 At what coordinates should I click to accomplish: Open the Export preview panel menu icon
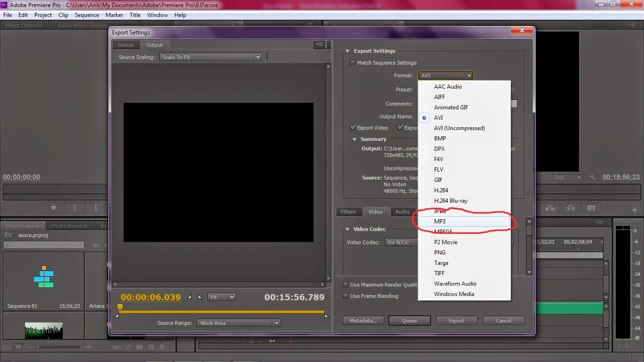coord(320,44)
